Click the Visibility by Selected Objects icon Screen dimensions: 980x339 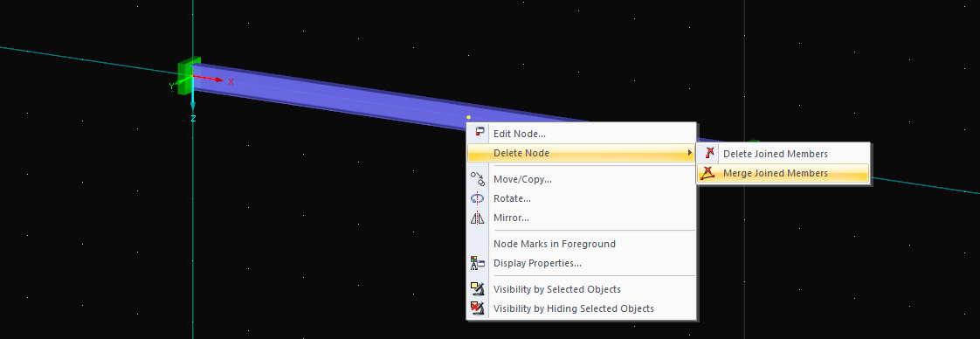coord(478,289)
